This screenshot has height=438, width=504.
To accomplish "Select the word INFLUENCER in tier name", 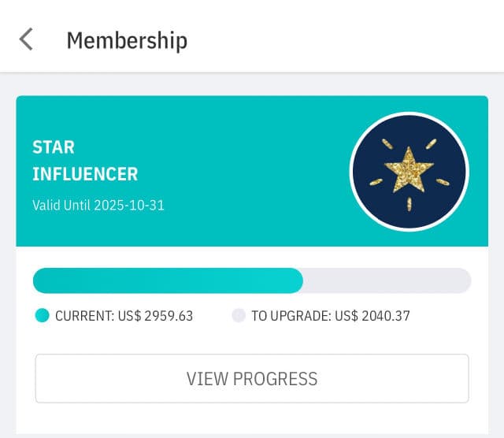I will (x=85, y=174).
